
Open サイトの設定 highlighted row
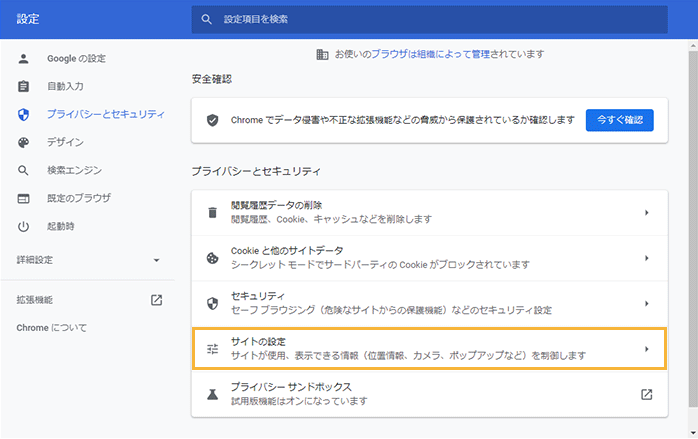pos(400,349)
